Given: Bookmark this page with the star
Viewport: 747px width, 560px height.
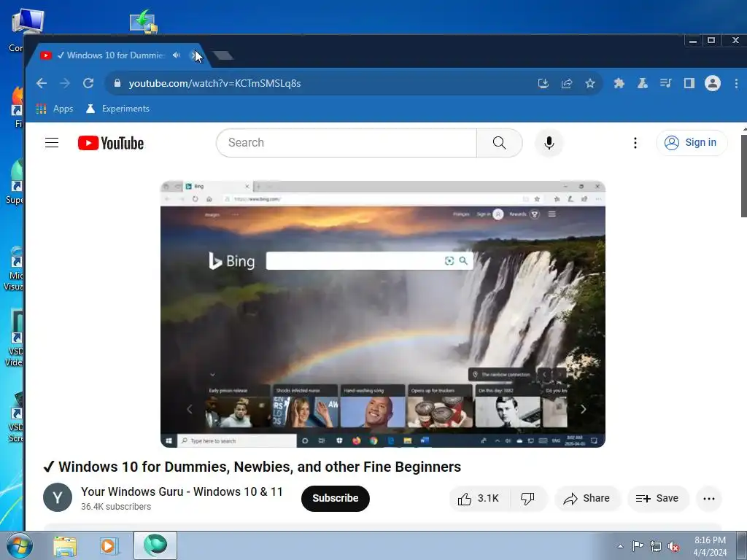Looking at the screenshot, I should 589,84.
